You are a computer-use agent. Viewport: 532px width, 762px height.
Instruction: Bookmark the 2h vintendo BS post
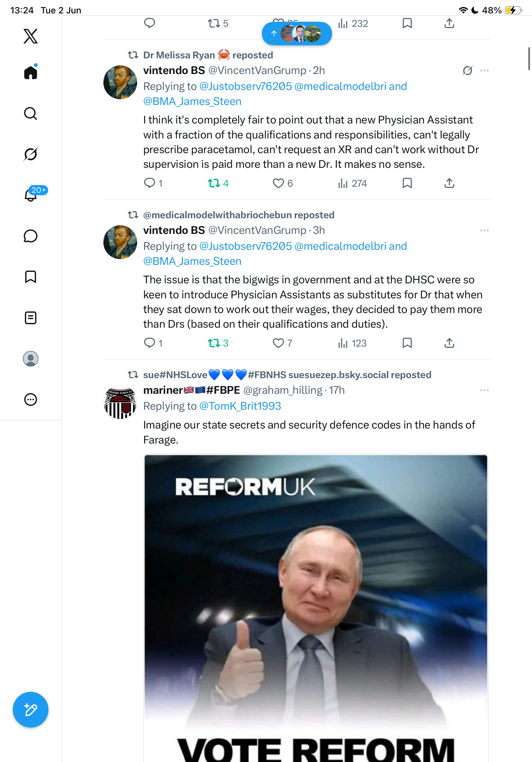pyautogui.click(x=407, y=183)
